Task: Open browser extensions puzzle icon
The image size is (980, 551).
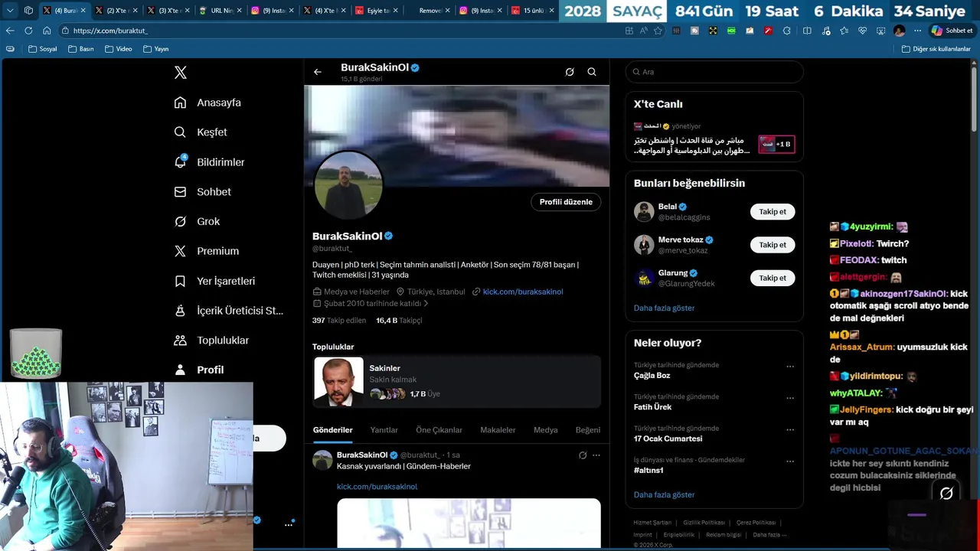Action: [x=786, y=31]
